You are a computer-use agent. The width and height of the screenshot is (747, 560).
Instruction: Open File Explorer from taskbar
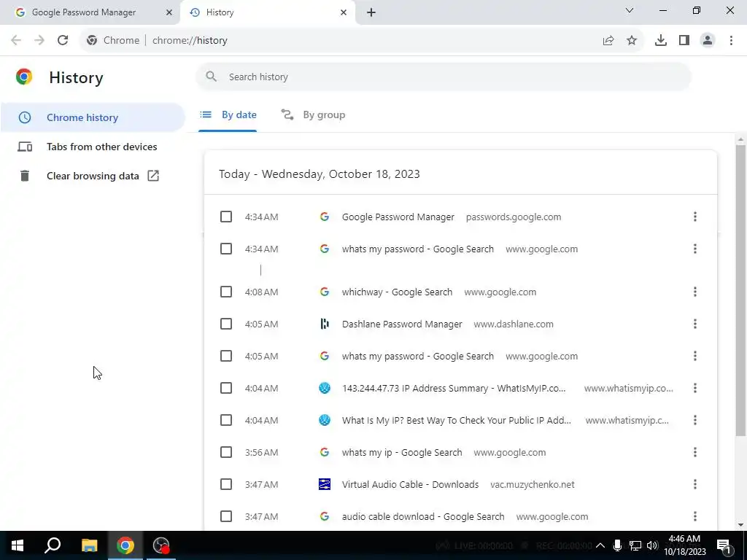89,545
